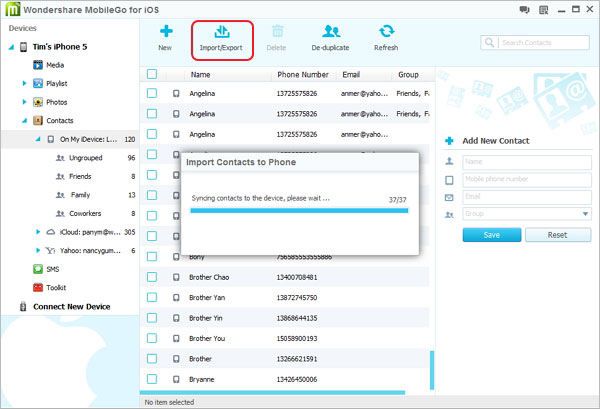Click phone number 13426450006

tap(297, 379)
